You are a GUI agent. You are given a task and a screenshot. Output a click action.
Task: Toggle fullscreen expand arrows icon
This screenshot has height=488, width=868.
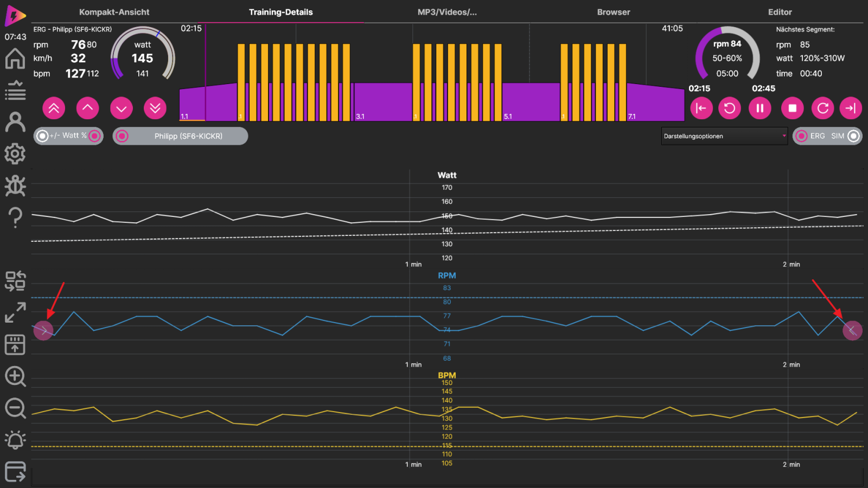pos(15,312)
